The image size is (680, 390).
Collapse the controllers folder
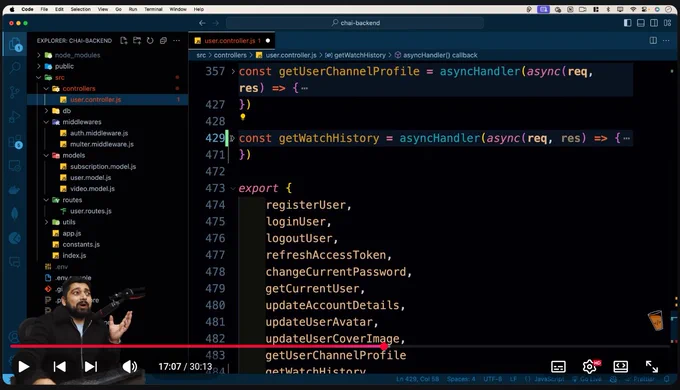(x=46, y=88)
